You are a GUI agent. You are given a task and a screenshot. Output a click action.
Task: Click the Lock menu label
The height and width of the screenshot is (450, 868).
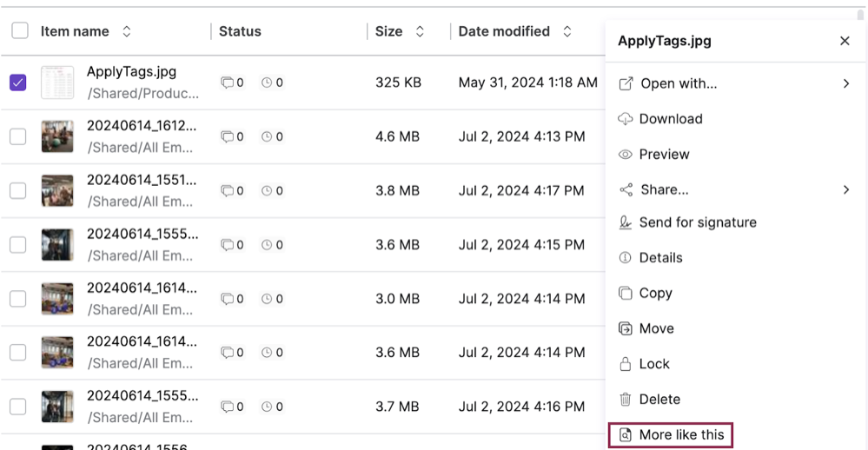pyautogui.click(x=654, y=364)
